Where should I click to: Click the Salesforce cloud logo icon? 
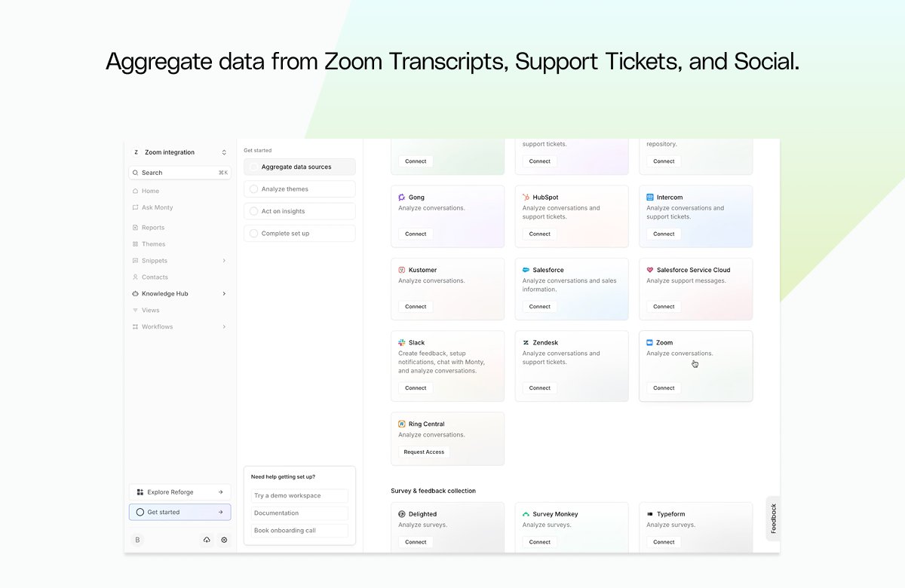click(526, 270)
